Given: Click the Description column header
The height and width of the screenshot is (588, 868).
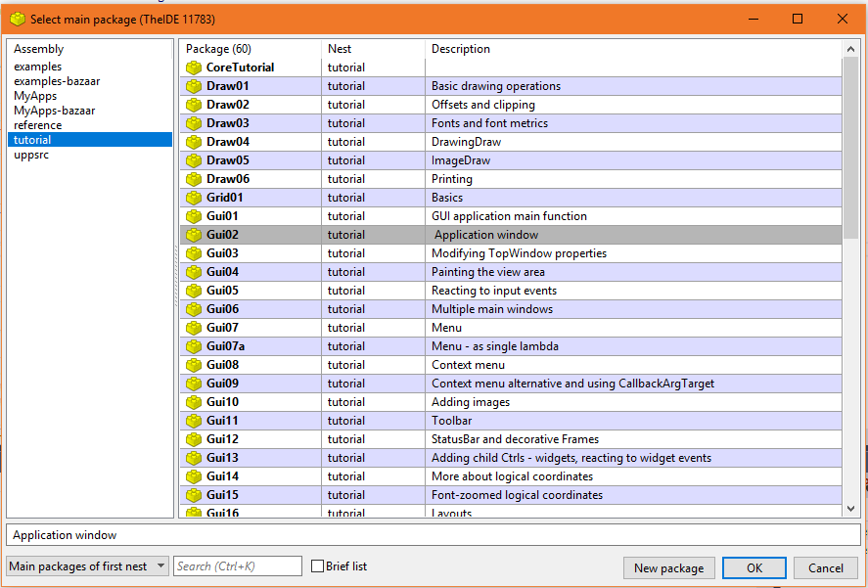Looking at the screenshot, I should (633, 49).
